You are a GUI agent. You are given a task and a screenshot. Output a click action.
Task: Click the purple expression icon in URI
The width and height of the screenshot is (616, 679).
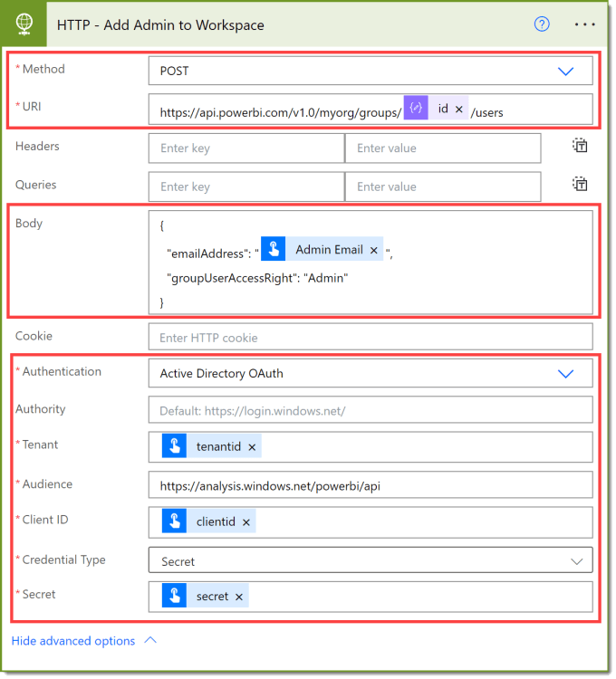(416, 108)
